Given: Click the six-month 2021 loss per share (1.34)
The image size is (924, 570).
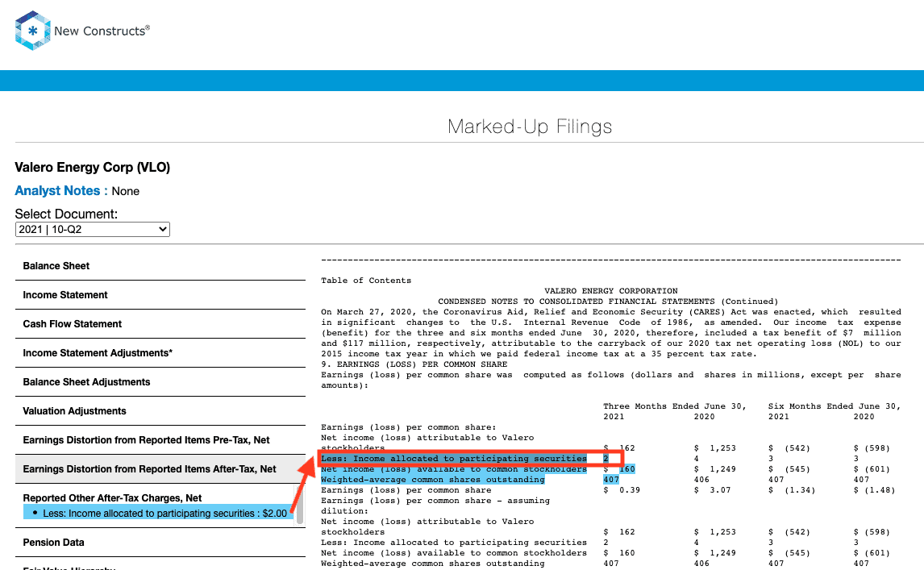Looking at the screenshot, I should [x=800, y=490].
